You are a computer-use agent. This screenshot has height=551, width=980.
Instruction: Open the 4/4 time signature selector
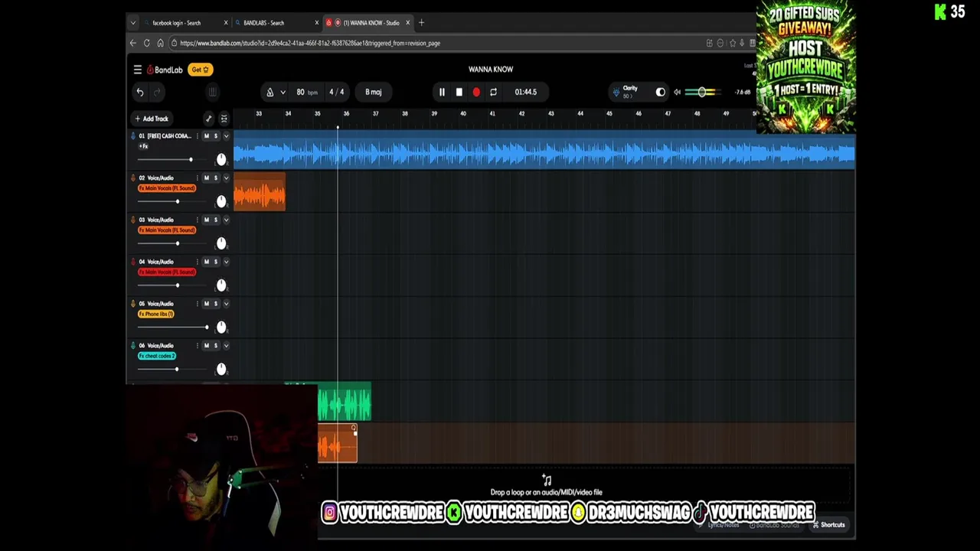tap(336, 92)
